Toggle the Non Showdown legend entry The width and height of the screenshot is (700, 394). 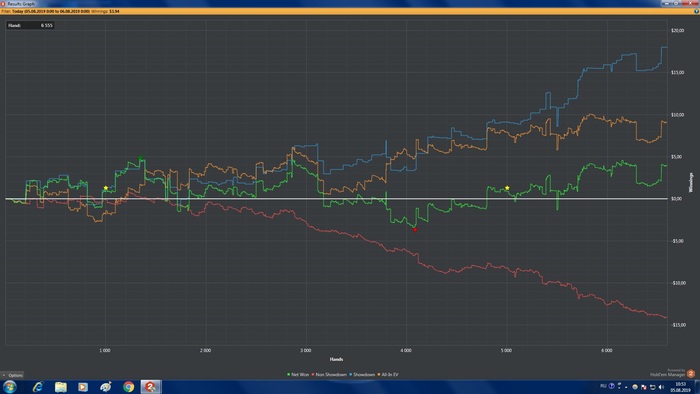point(329,374)
